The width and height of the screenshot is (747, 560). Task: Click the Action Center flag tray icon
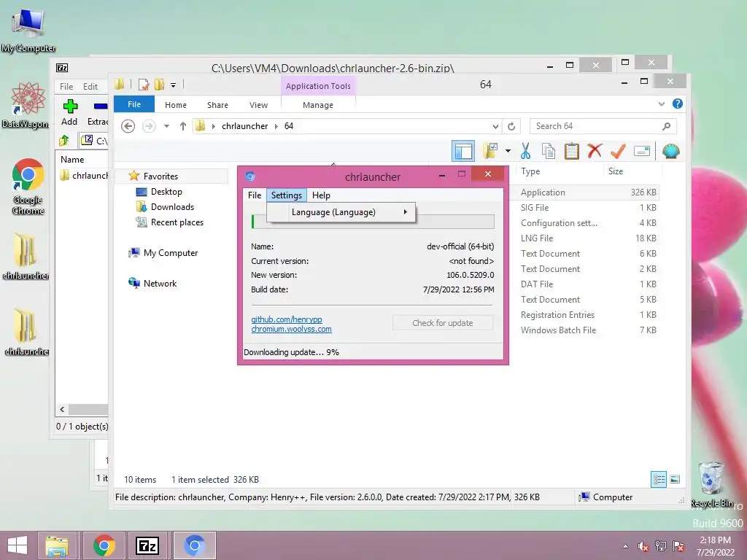(x=678, y=546)
